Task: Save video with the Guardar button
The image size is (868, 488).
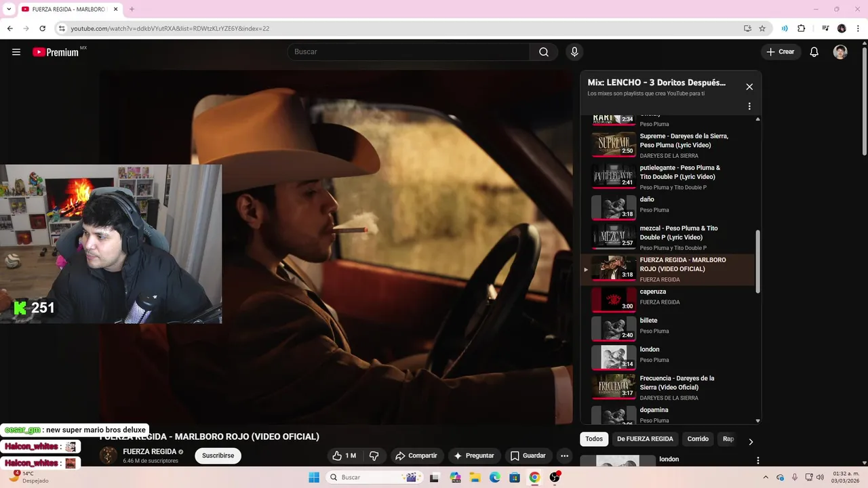Action: coord(528,455)
